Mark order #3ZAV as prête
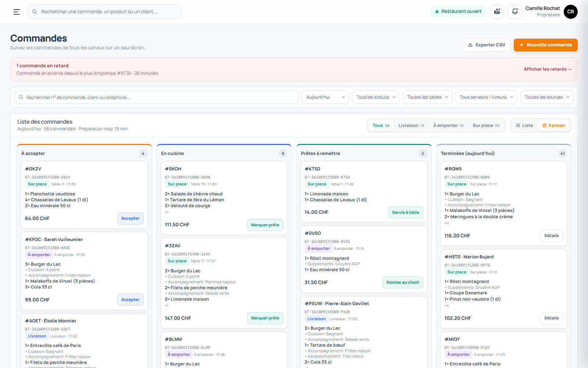The width and height of the screenshot is (588, 368). (x=265, y=318)
